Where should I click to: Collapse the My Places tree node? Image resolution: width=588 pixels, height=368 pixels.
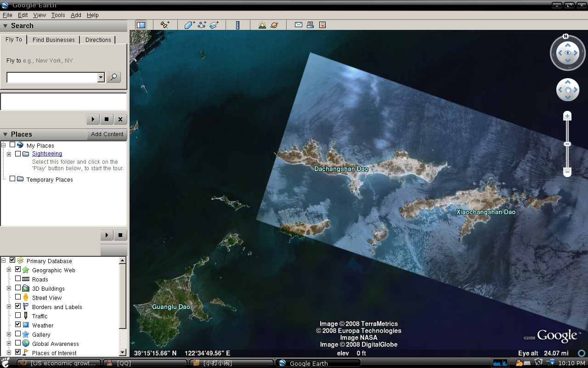click(4, 145)
